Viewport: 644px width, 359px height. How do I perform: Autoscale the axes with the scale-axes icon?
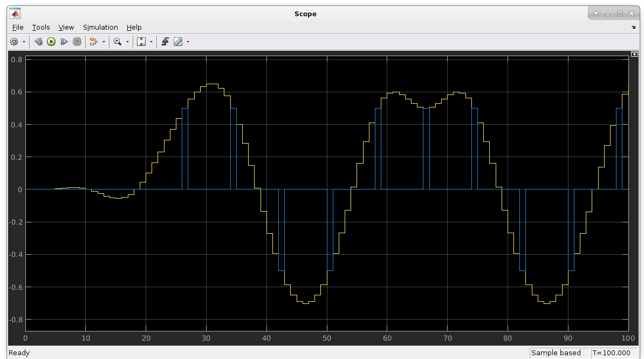tap(141, 42)
